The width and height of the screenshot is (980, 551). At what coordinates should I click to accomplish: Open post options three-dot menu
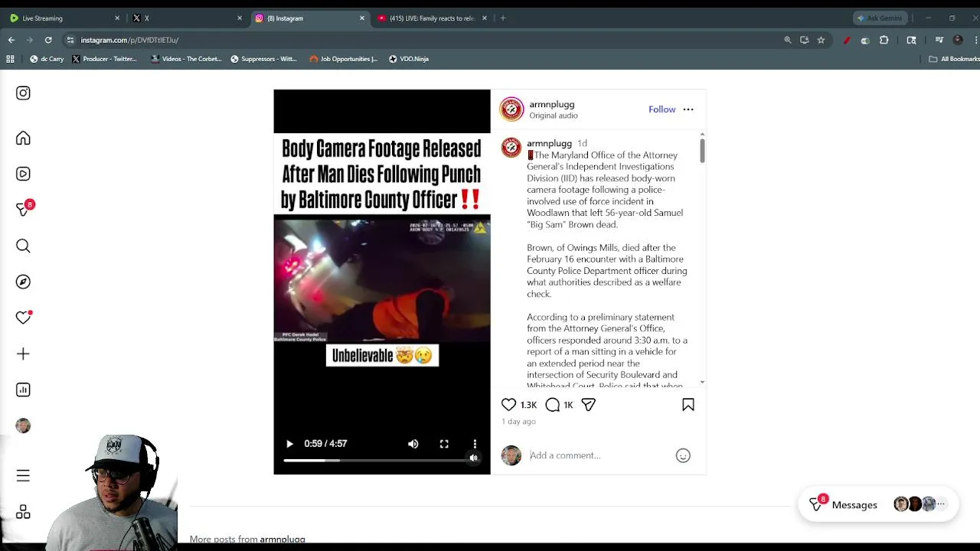click(688, 109)
